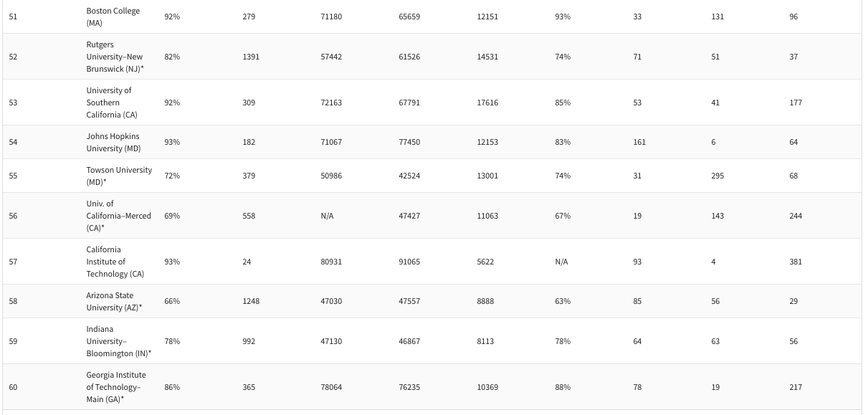Open Arizona State University (AZ) entry
Image resolution: width=868 pixels, height=415 pixels.
(x=115, y=301)
